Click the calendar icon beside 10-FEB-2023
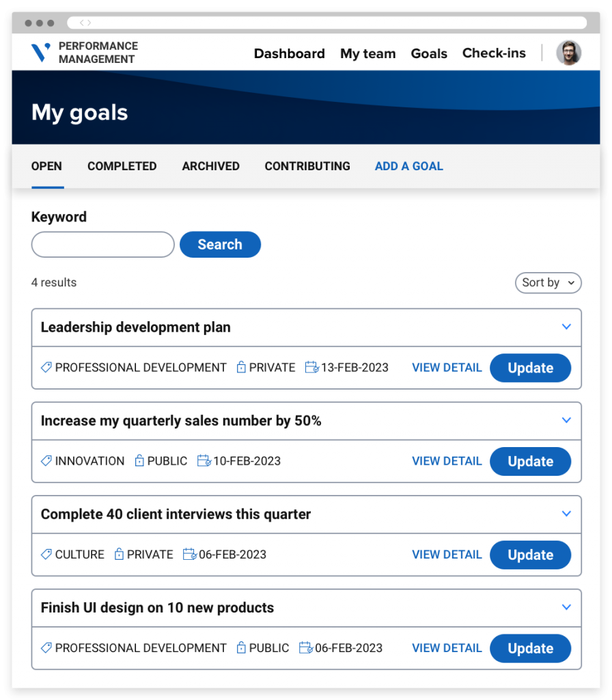Image resolution: width=612 pixels, height=700 pixels. (x=204, y=460)
